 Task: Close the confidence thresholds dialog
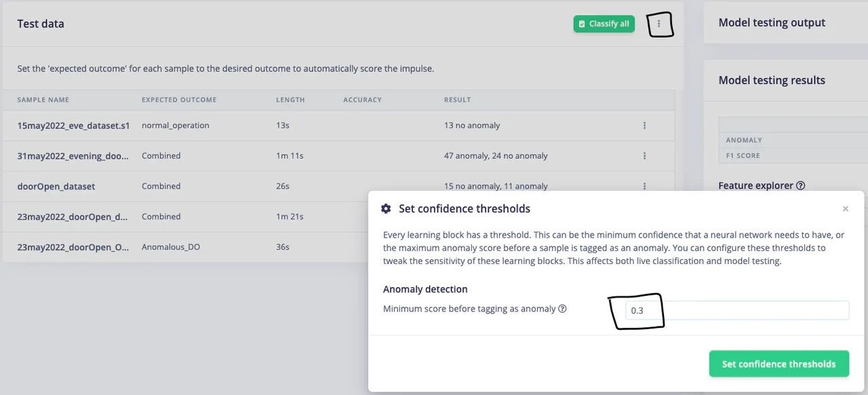[845, 209]
